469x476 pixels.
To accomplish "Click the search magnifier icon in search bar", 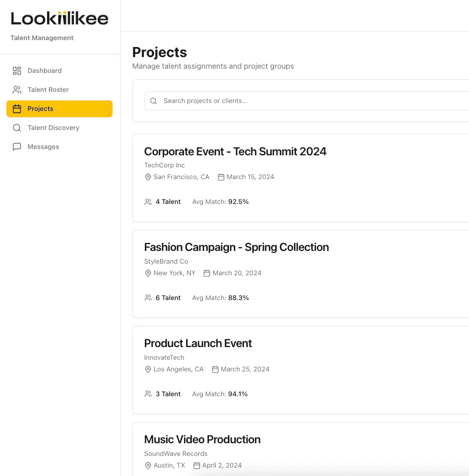I will [x=154, y=101].
